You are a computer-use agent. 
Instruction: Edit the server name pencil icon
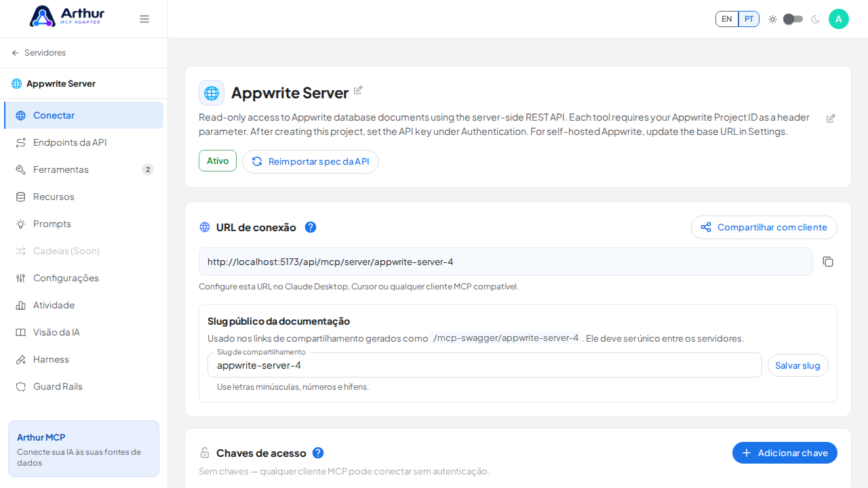358,90
